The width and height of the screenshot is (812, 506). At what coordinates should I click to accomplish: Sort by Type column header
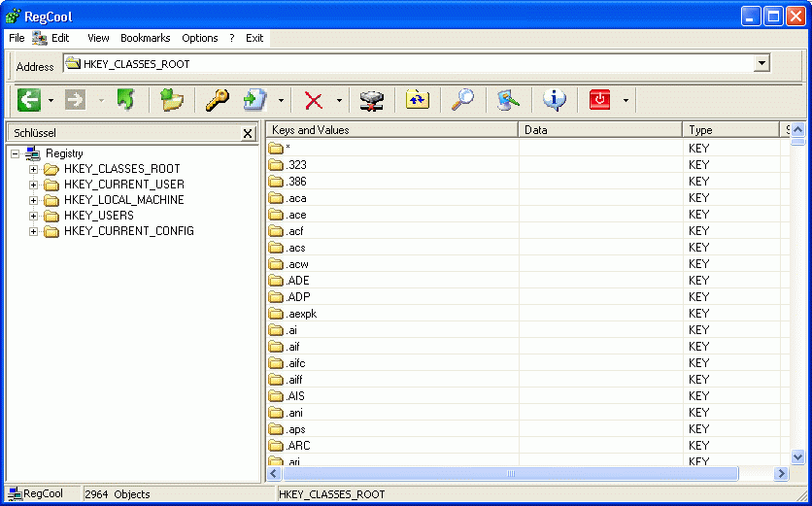pos(731,130)
